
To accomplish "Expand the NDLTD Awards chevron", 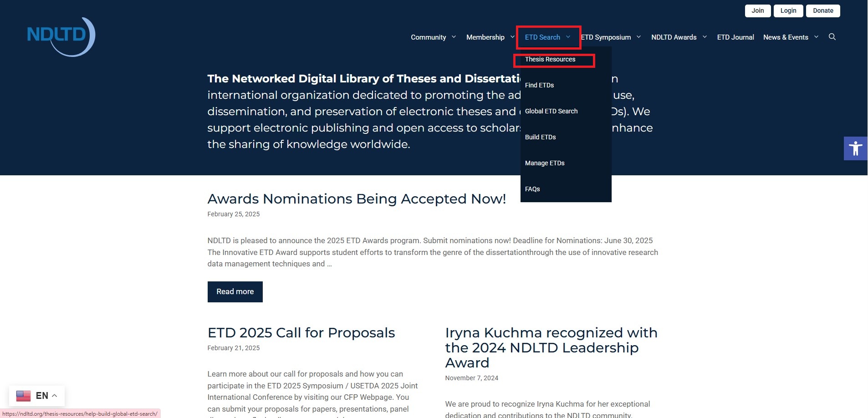I will coord(705,37).
